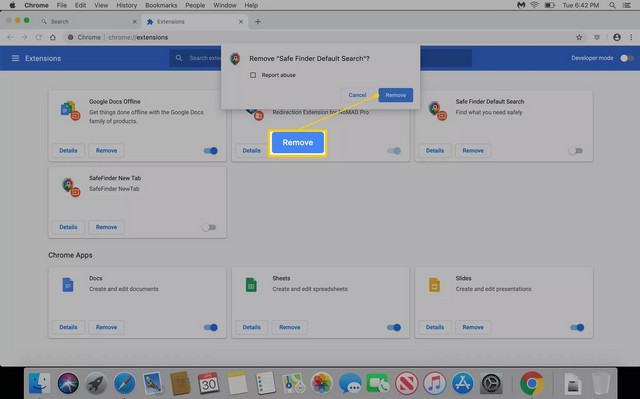Open Safari from the dock
Screen dimensions: 640x399
click(124, 383)
